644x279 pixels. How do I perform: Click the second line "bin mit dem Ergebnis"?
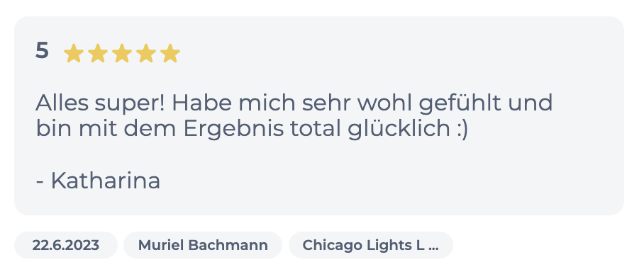(x=160, y=129)
